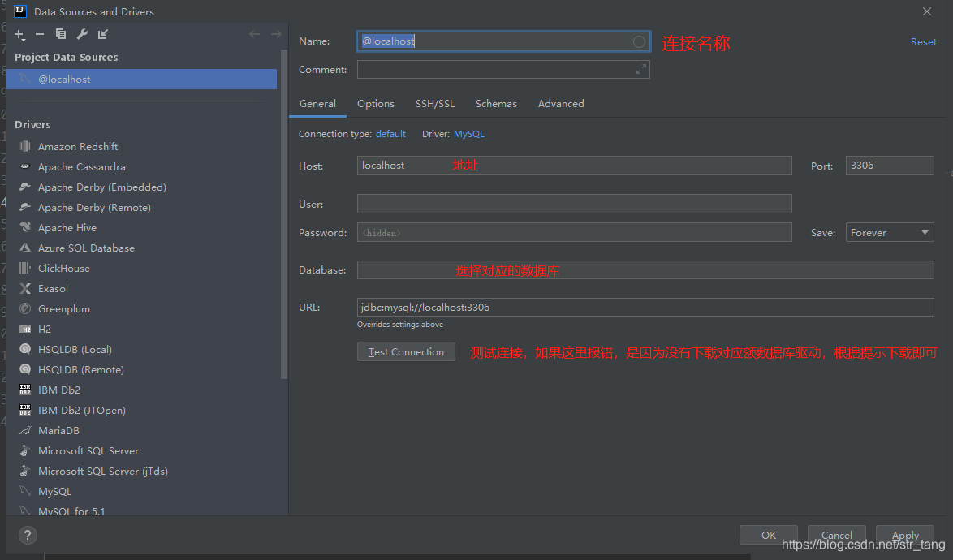Switch to the General tab
953x560 pixels.
tap(317, 104)
